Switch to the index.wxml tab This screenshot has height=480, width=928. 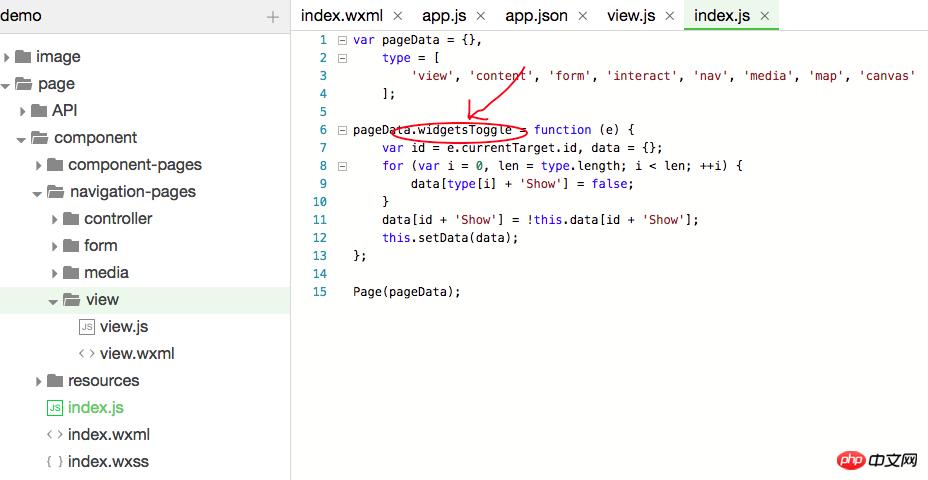pos(341,16)
